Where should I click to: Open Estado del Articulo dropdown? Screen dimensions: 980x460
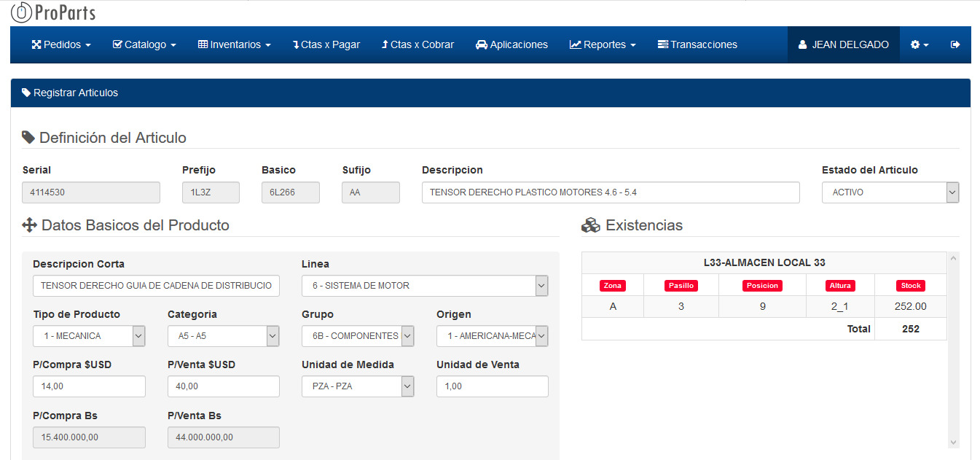pos(890,192)
